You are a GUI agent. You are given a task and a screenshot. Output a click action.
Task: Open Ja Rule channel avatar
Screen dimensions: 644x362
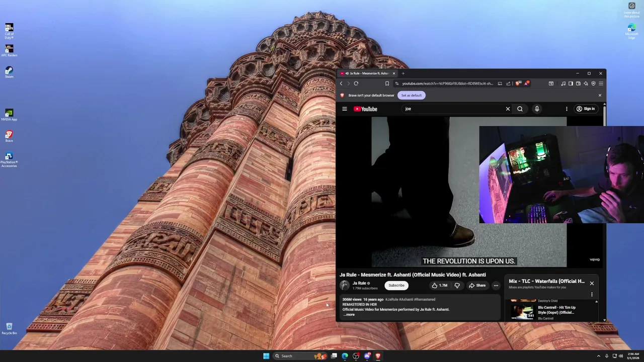[345, 285]
